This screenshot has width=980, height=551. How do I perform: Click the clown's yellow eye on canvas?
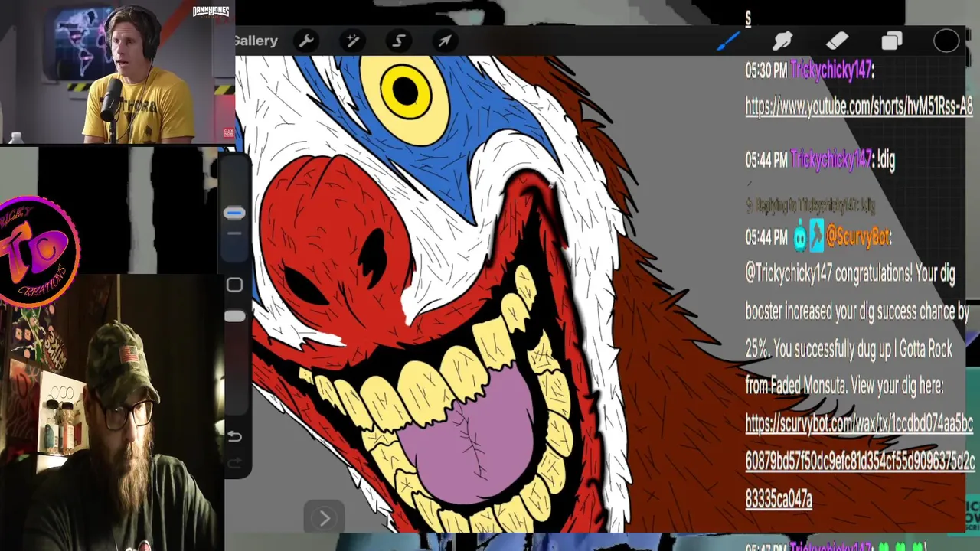click(x=403, y=92)
